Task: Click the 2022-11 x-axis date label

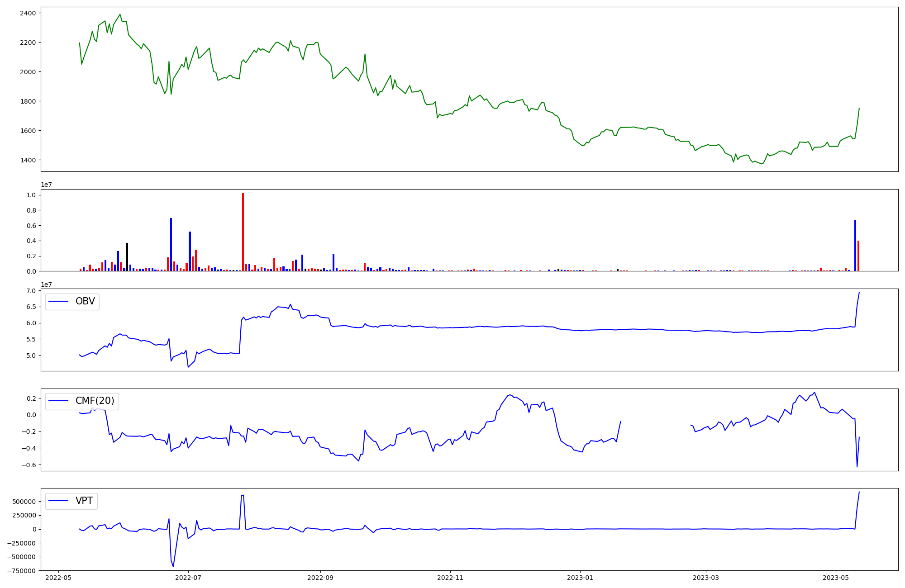Action: tap(450, 578)
